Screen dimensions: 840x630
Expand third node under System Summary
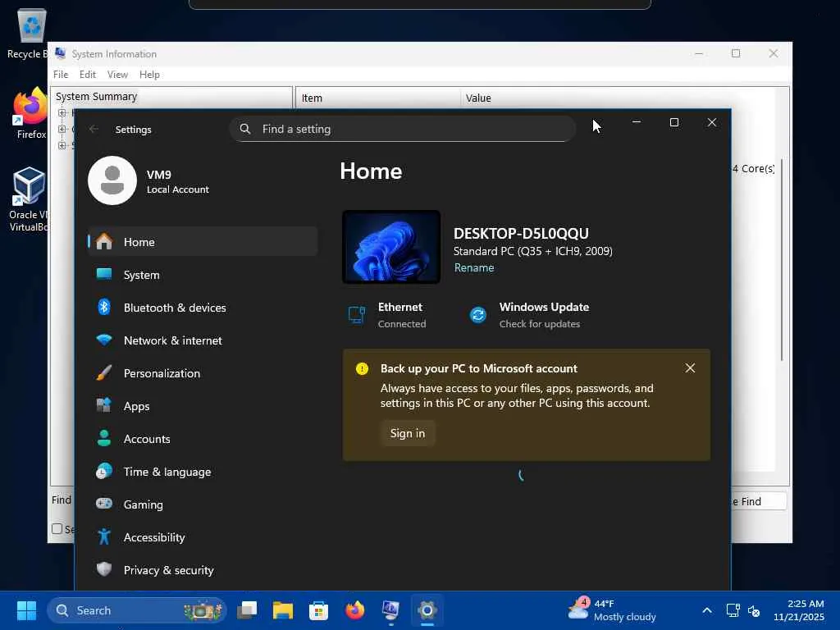click(62, 145)
